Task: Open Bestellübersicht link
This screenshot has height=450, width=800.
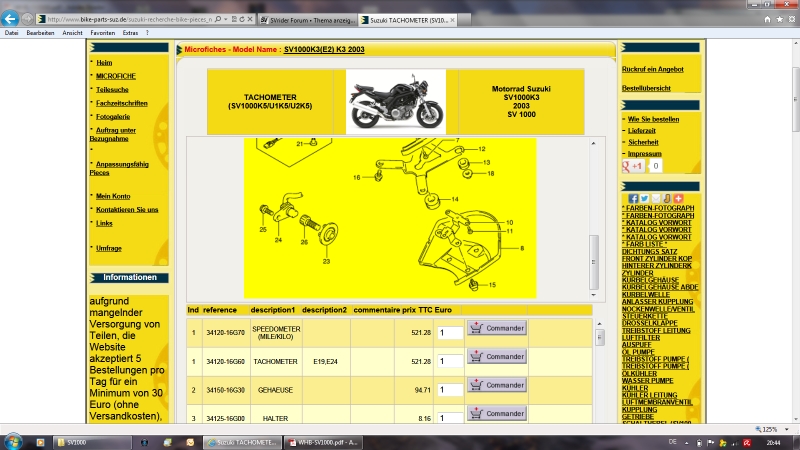Action: tap(646, 88)
